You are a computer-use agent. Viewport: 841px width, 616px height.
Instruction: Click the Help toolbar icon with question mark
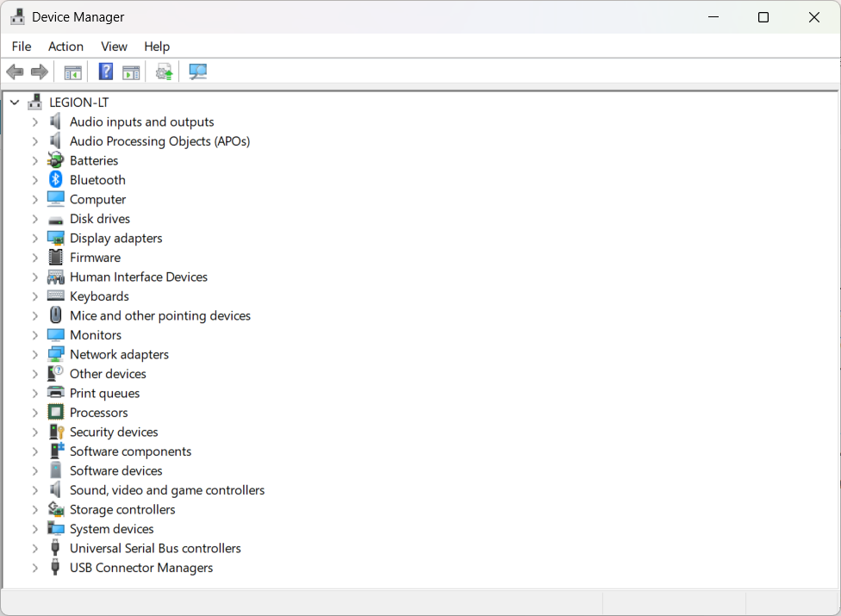click(106, 72)
